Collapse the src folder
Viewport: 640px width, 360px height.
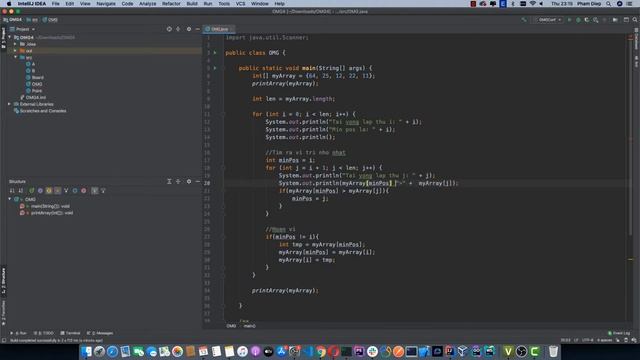16,57
